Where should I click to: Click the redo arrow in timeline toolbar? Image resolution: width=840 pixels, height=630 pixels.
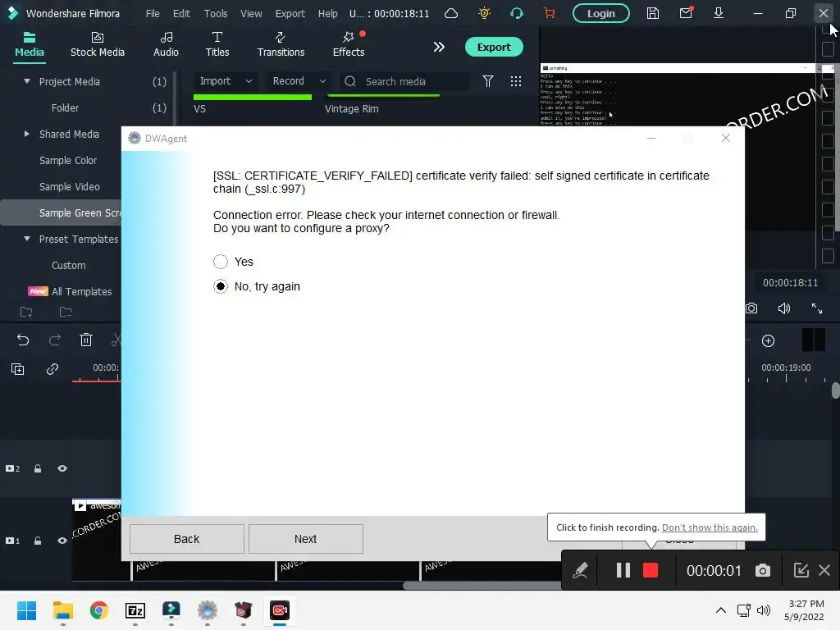[x=55, y=340]
